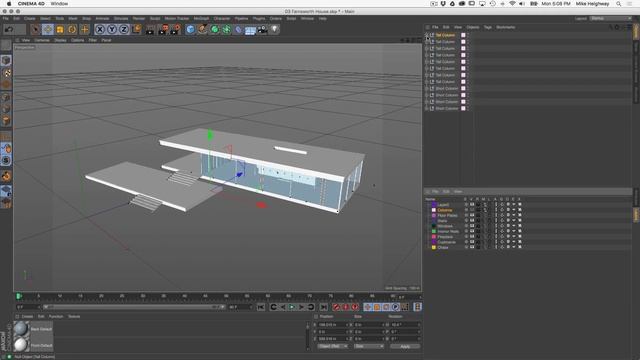Click the Record Active Objects button
Image resolution: width=640 pixels, height=360 pixels.
click(x=336, y=307)
